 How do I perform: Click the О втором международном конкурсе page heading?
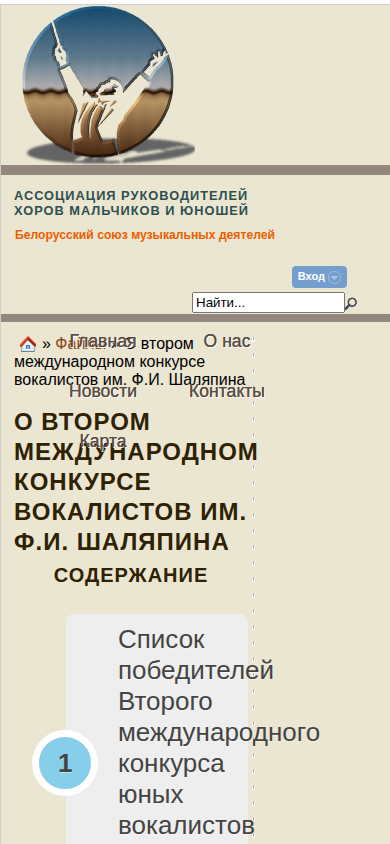136,482
